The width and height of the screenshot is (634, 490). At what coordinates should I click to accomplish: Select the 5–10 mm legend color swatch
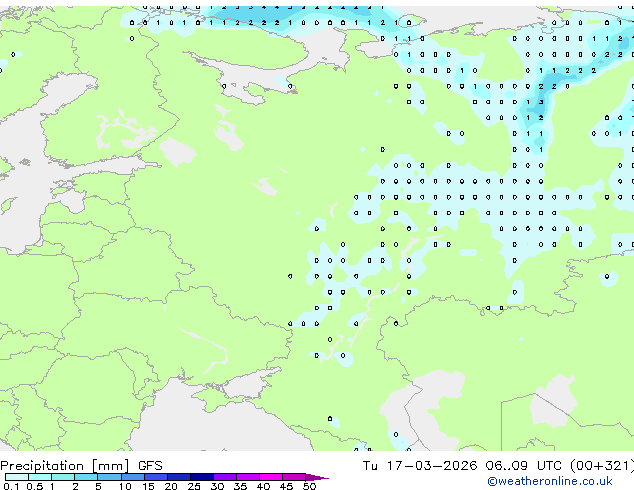pyautogui.click(x=110, y=477)
